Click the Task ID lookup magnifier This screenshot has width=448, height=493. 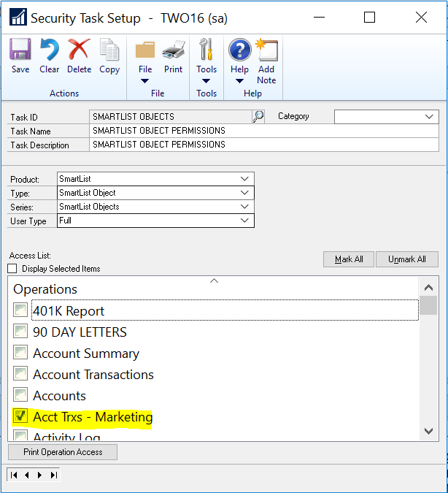pyautogui.click(x=258, y=116)
